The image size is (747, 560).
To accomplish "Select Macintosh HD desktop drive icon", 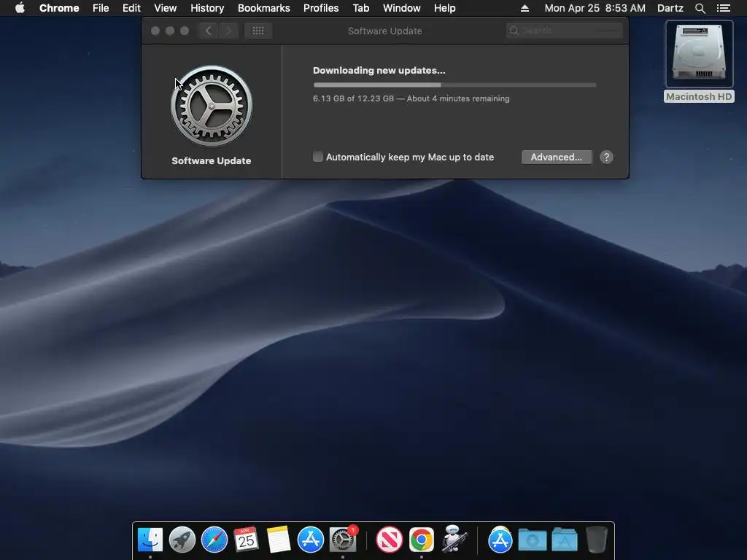I will click(699, 54).
